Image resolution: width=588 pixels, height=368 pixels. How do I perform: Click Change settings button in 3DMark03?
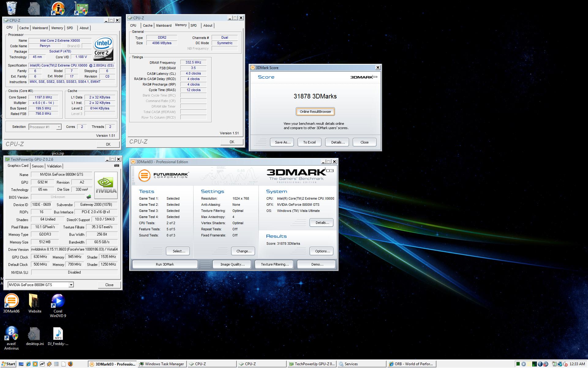pyautogui.click(x=243, y=251)
